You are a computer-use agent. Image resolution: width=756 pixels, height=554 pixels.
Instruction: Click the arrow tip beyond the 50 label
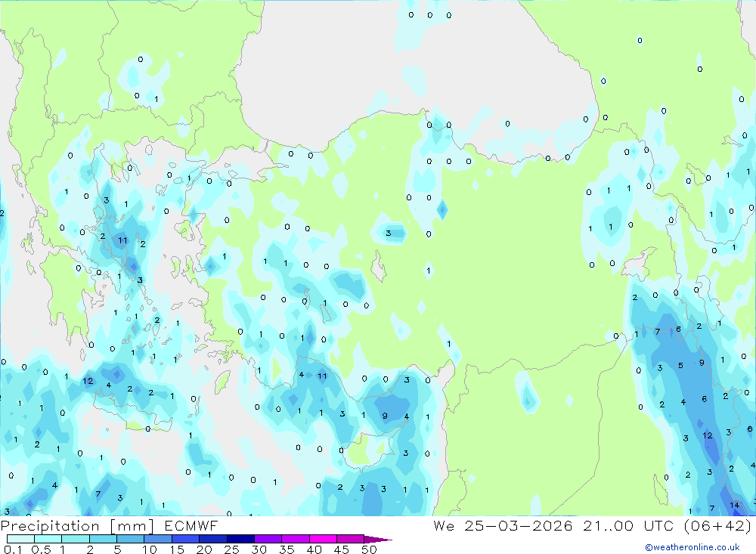378,539
